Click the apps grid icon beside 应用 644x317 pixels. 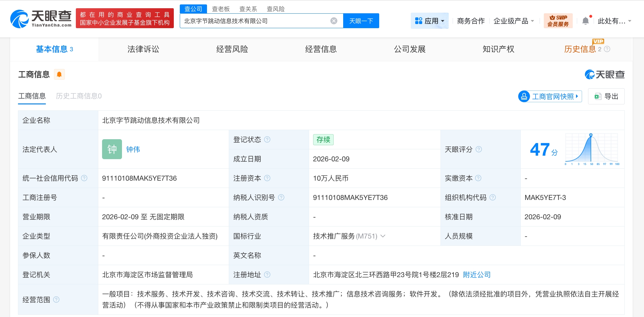[418, 20]
